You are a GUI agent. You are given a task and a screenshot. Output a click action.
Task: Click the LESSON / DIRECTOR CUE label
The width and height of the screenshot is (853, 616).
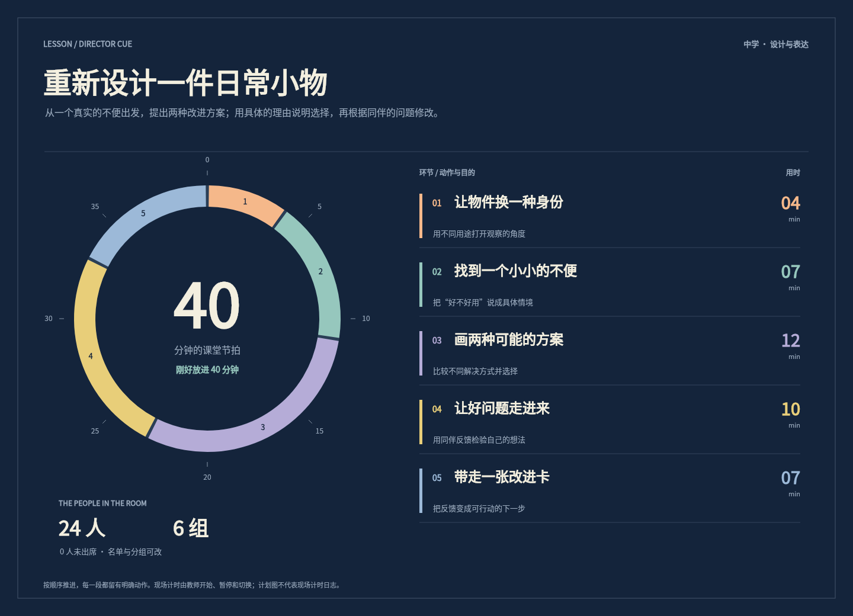click(x=88, y=44)
